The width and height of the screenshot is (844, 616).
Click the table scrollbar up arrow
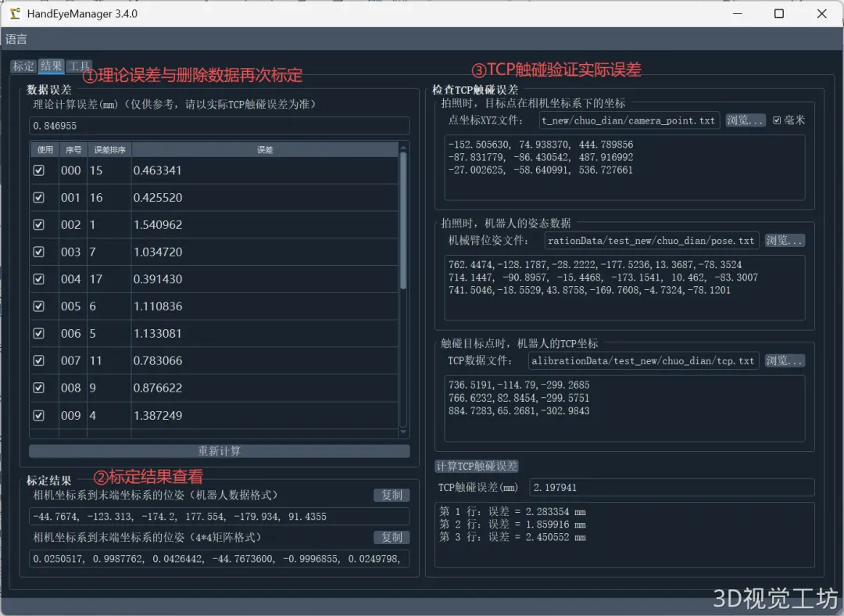(403, 147)
